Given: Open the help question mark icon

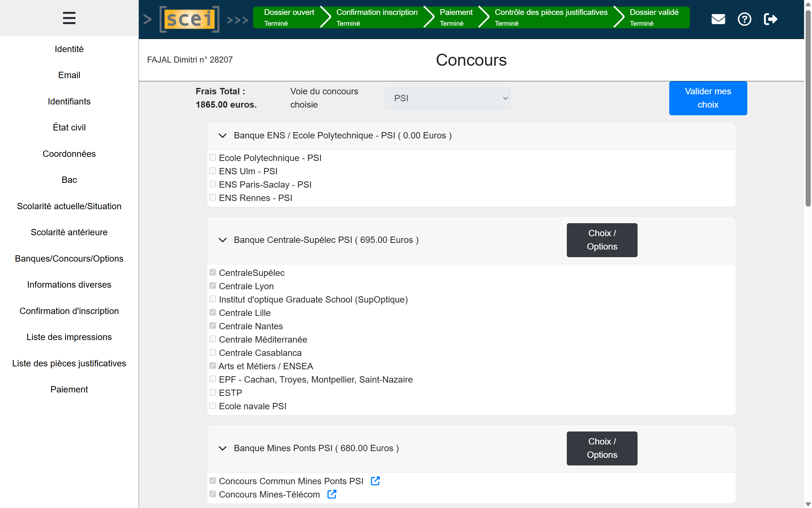Looking at the screenshot, I should coord(744,19).
